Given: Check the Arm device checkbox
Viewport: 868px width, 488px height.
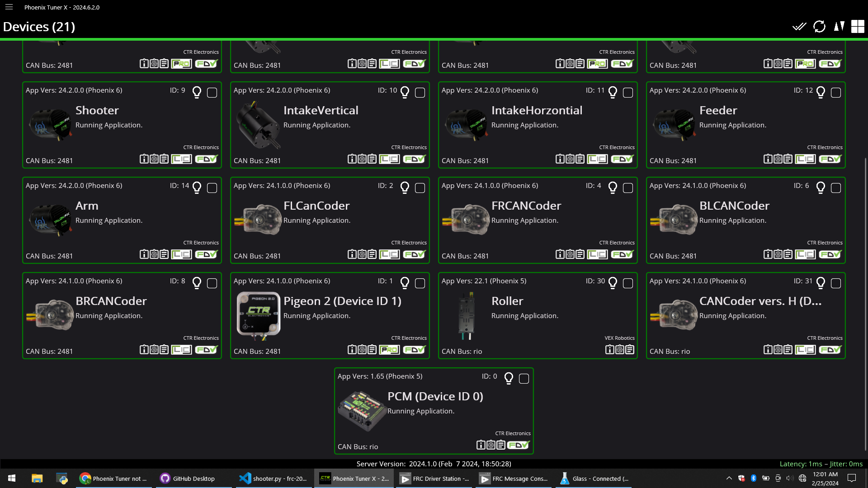Looking at the screenshot, I should (x=212, y=188).
